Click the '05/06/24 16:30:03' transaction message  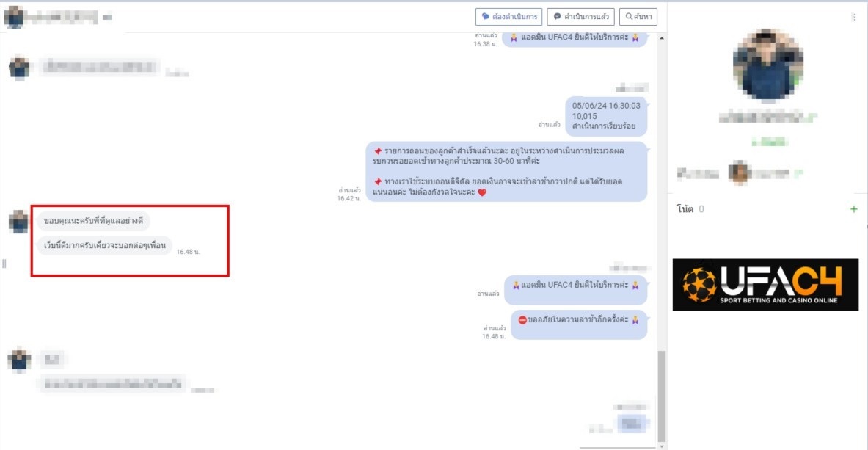click(605, 116)
